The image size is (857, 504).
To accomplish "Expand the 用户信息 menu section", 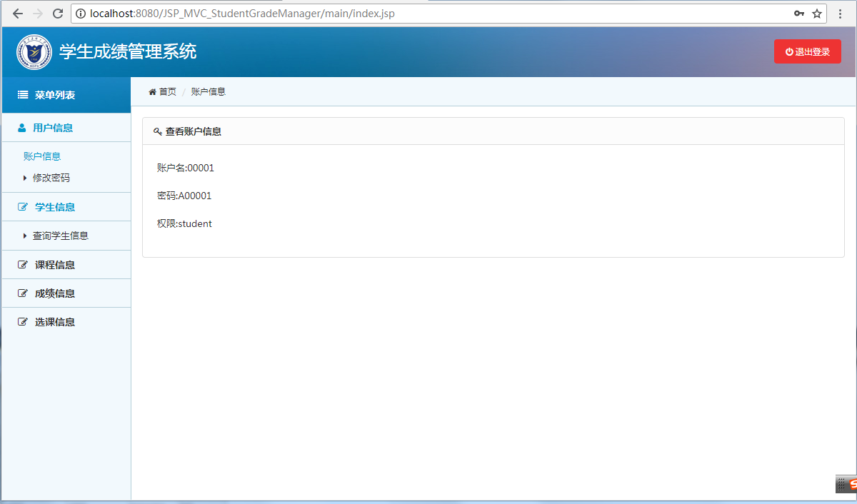I will 53,128.
